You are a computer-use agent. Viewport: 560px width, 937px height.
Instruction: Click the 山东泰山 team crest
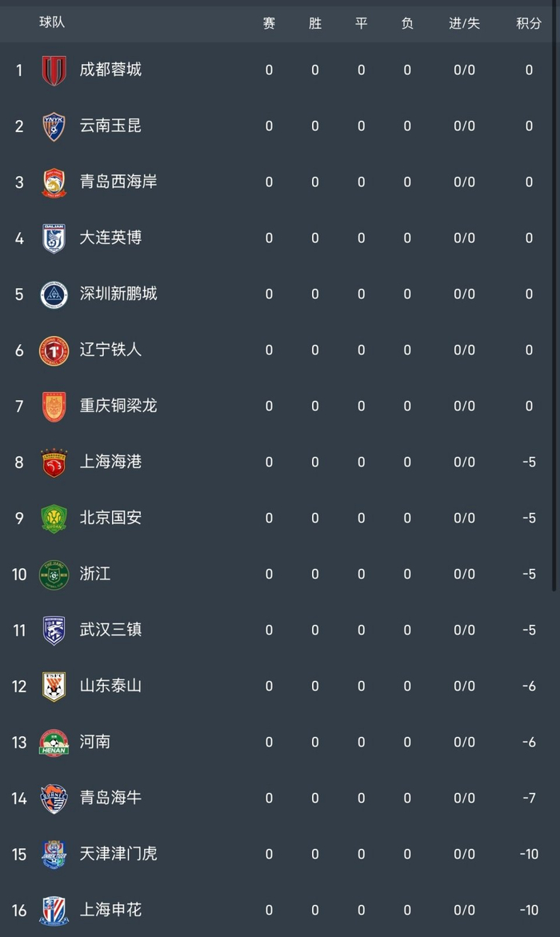click(54, 687)
